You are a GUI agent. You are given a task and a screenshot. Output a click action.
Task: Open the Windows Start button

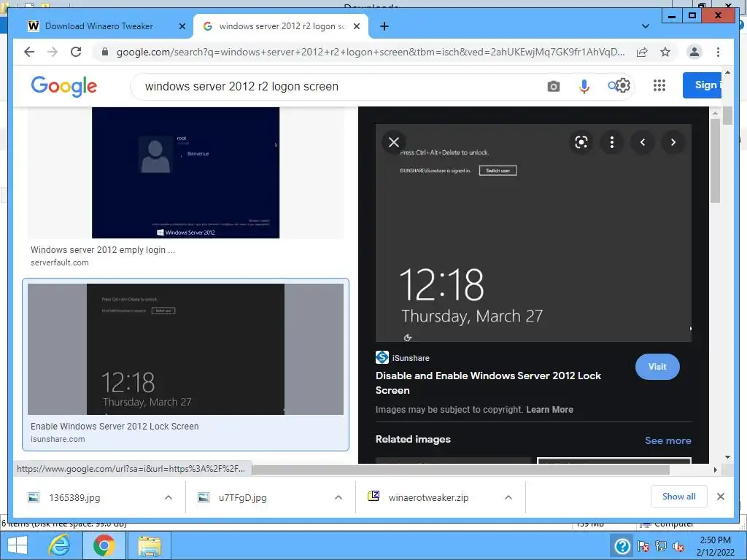click(x=18, y=545)
